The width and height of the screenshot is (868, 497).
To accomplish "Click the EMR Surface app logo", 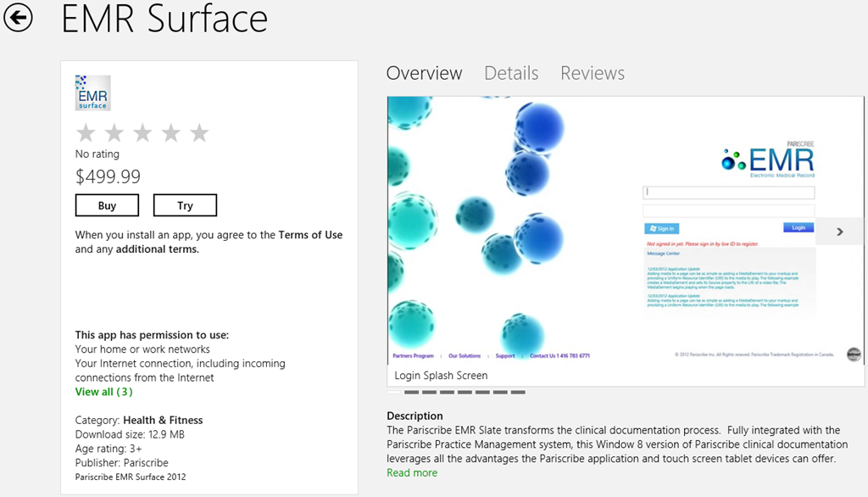I will [x=92, y=93].
